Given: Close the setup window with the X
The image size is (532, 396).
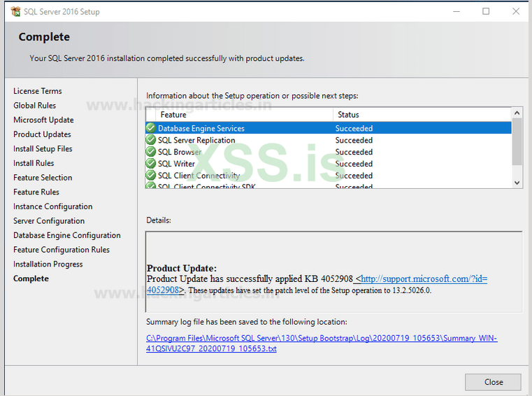Looking at the screenshot, I should pyautogui.click(x=516, y=12).
